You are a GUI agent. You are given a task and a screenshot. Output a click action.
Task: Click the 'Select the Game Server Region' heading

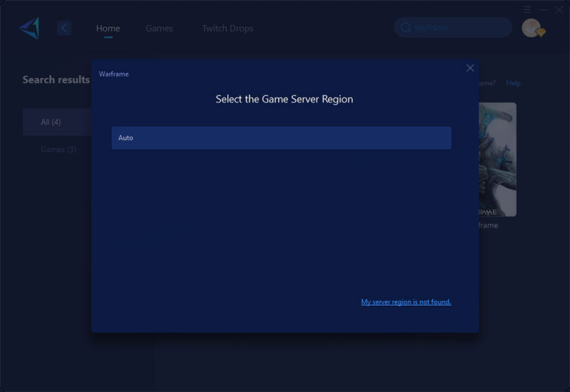(x=284, y=99)
